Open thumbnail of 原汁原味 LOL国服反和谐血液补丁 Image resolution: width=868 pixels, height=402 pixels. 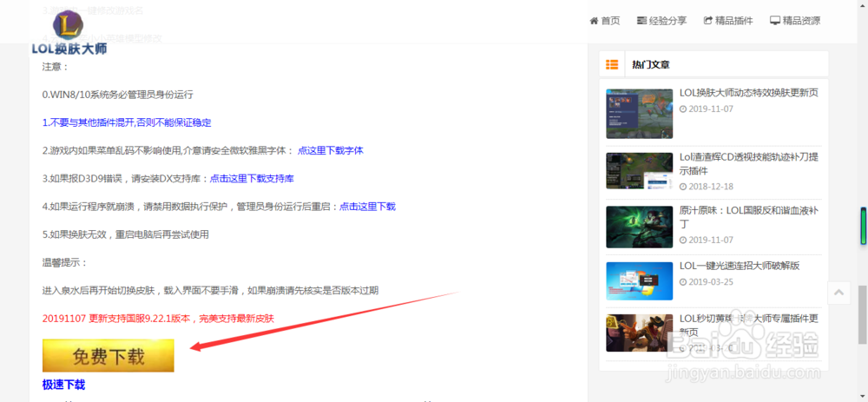point(640,227)
